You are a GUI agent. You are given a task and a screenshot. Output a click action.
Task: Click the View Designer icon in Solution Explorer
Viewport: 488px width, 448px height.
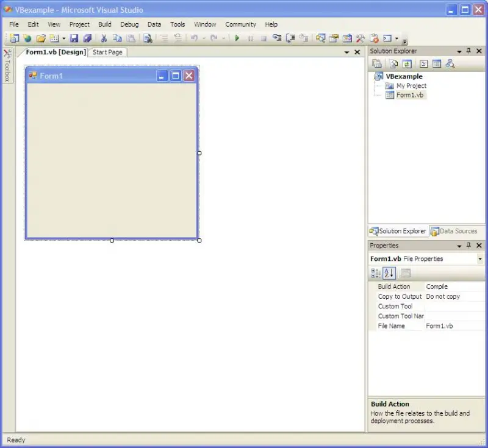point(436,63)
